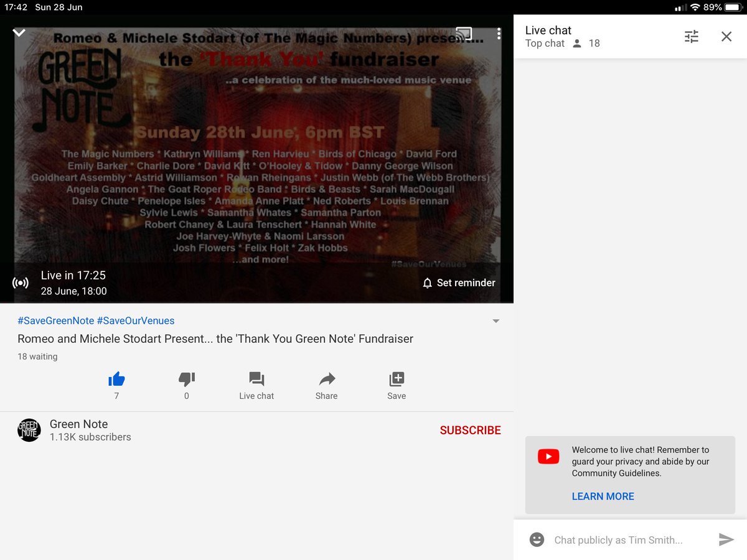
Task: Tap the 'Live in 17:25' countdown text
Action: coord(73,275)
